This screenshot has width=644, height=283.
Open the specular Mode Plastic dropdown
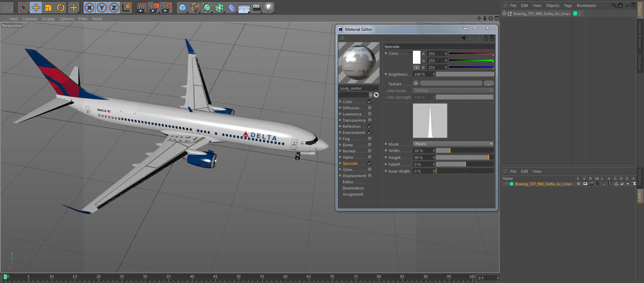(x=453, y=144)
